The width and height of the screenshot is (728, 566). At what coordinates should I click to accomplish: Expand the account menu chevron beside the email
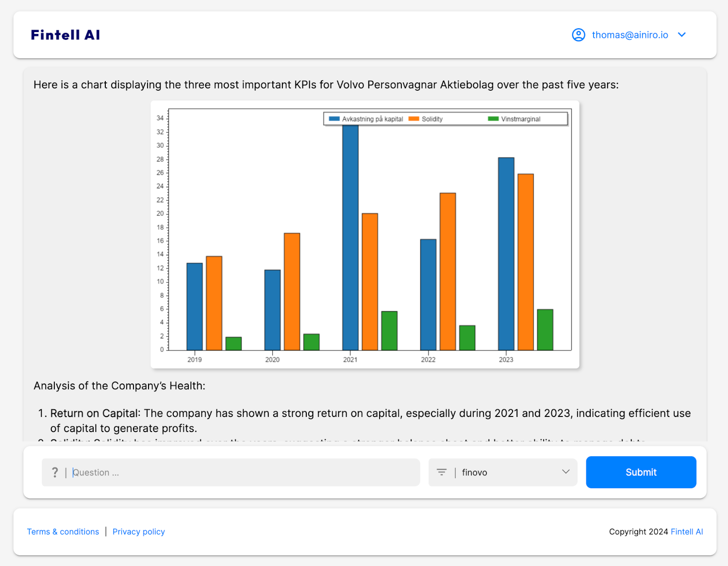[x=681, y=35]
